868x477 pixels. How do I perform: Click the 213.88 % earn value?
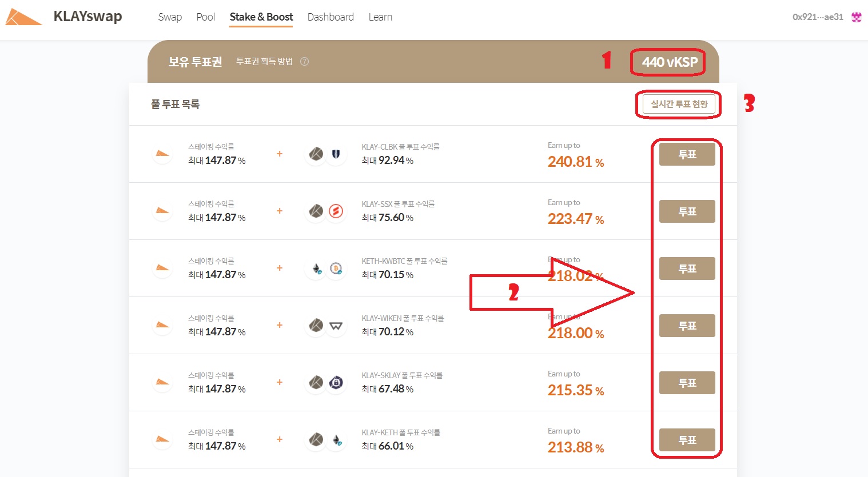576,447
